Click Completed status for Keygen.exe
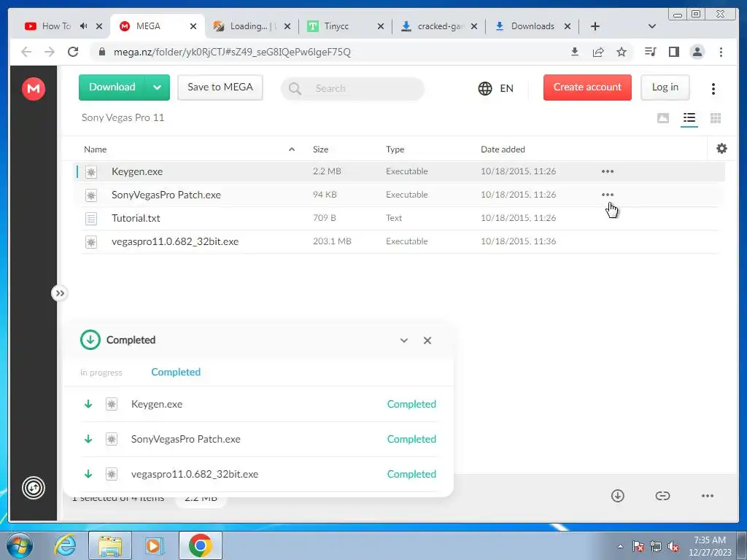747x560 pixels. [411, 404]
